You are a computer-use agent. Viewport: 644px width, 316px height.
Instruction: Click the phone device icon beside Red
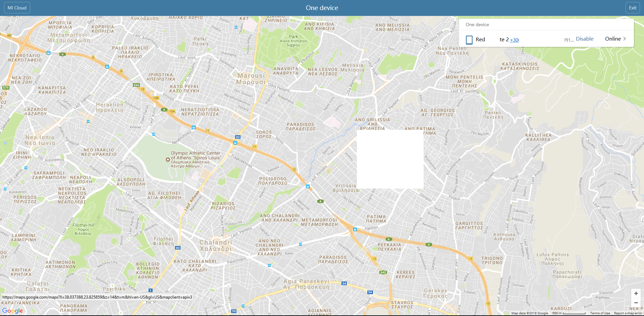[x=469, y=40]
